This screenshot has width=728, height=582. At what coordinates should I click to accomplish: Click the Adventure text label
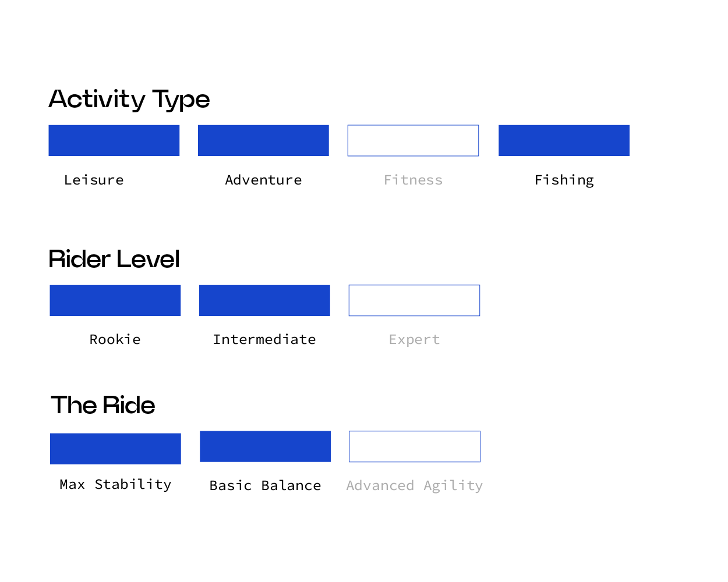263,180
